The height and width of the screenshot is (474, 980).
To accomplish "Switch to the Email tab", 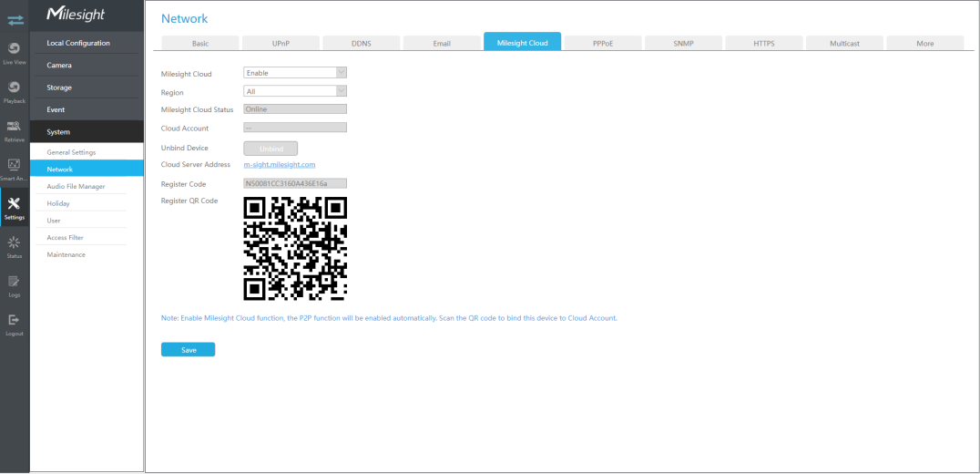I will click(442, 43).
